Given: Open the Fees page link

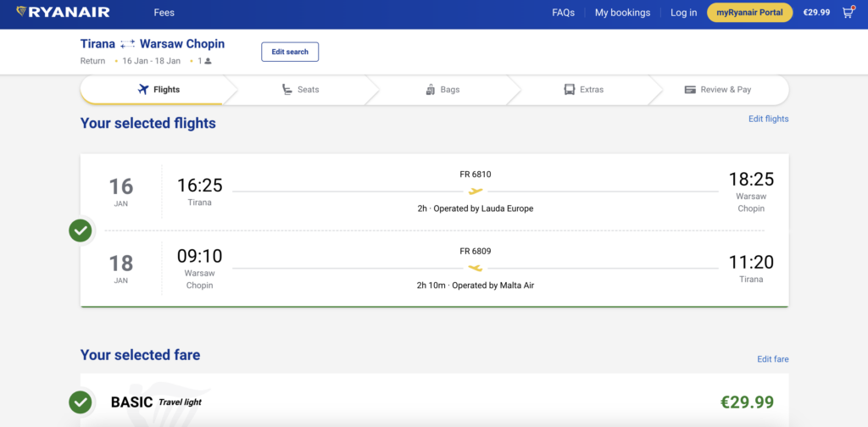Looking at the screenshot, I should point(164,13).
